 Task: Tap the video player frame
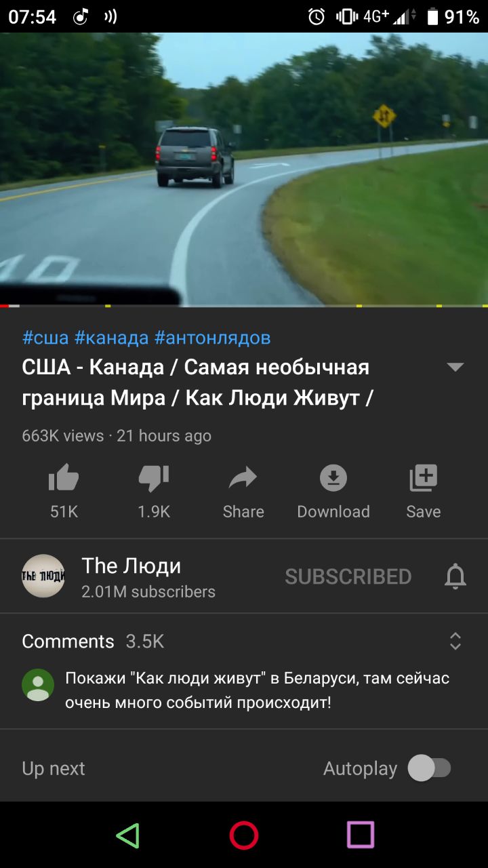[x=244, y=170]
